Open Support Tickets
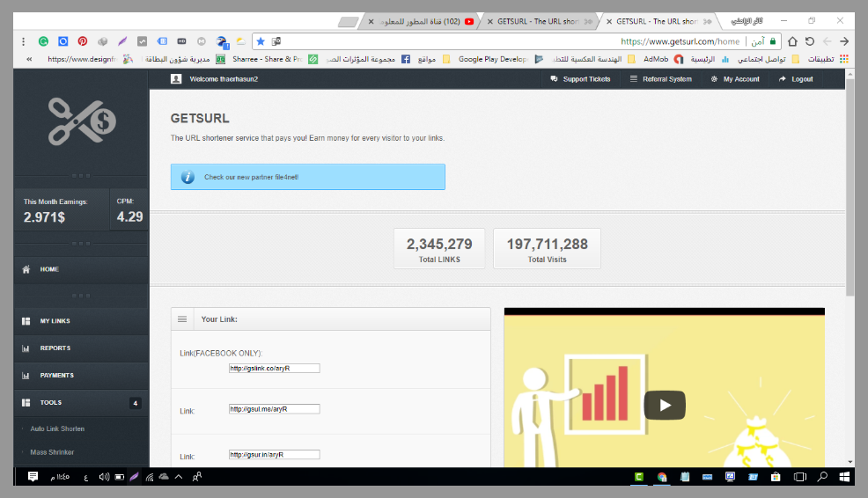This screenshot has height=498, width=868. coord(580,79)
